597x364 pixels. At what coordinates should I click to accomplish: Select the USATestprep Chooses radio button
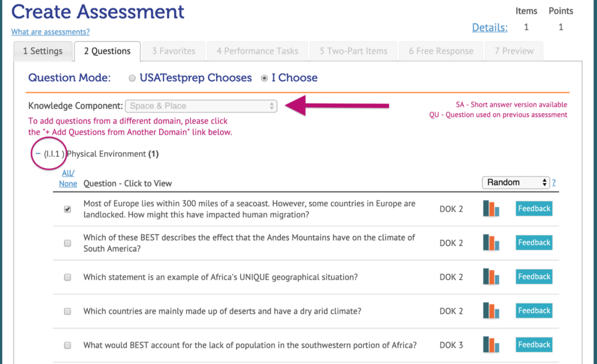click(132, 78)
